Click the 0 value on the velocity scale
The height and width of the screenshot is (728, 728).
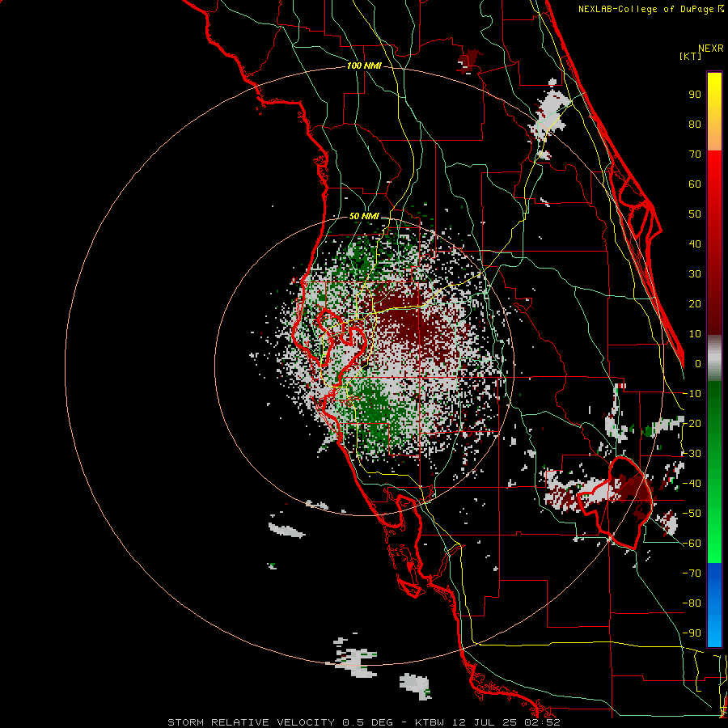(698, 364)
